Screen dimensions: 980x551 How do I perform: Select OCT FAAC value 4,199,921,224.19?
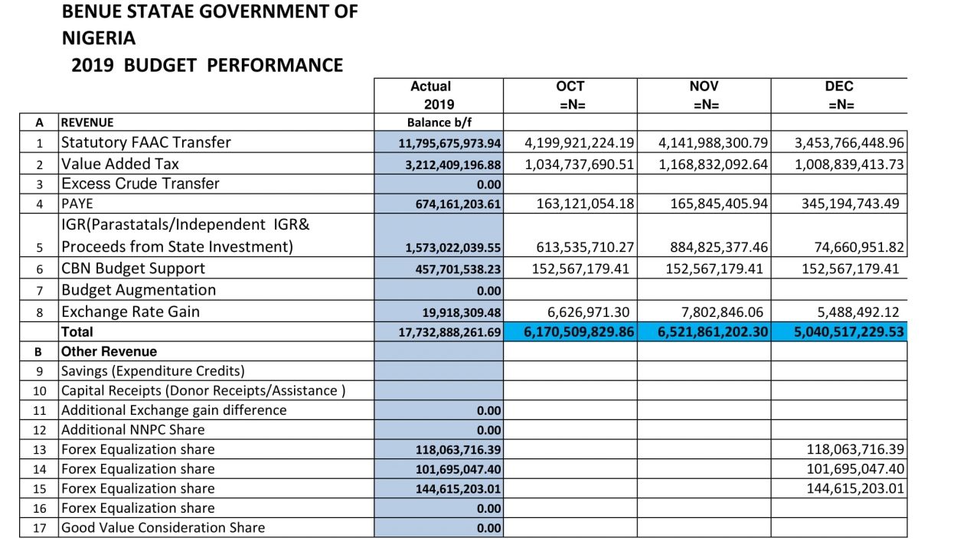pos(580,142)
